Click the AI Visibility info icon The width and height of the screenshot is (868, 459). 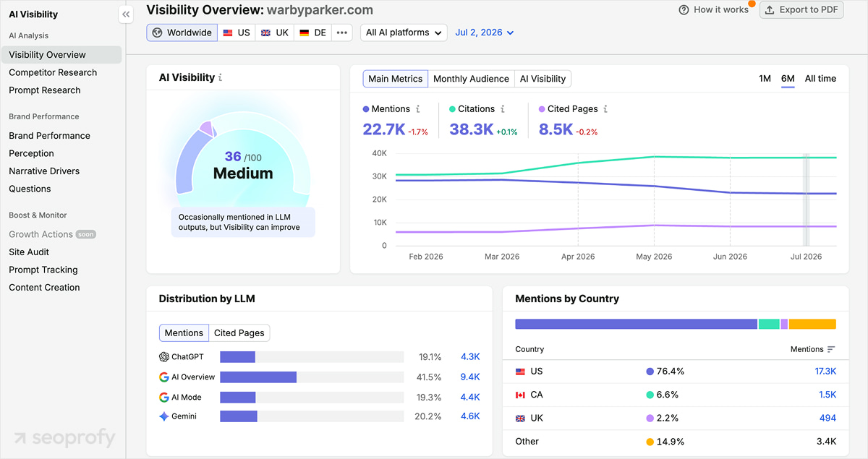[x=221, y=77]
